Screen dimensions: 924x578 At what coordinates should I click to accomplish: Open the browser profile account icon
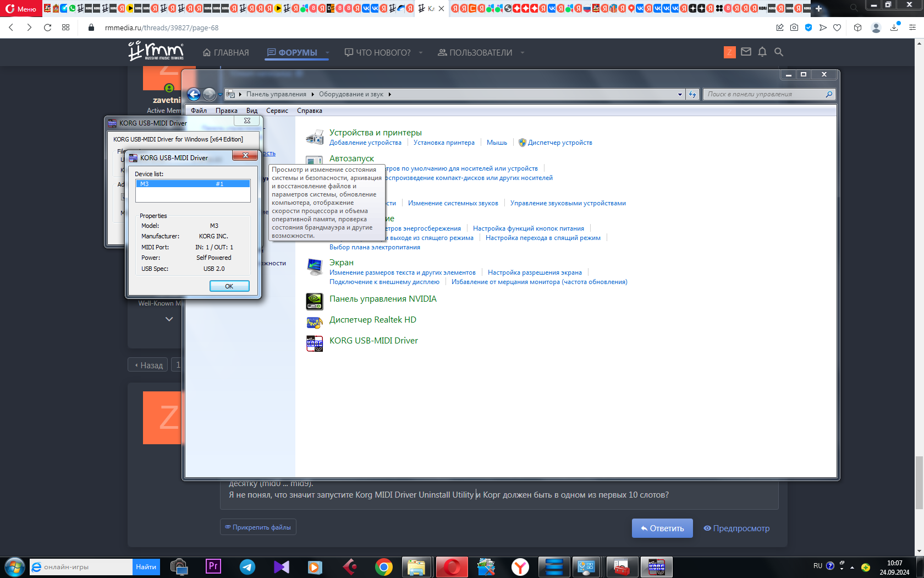876,28
